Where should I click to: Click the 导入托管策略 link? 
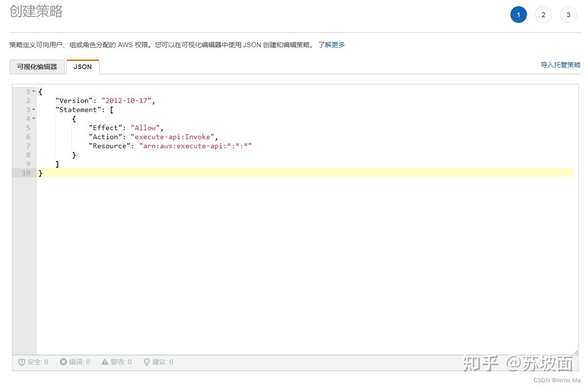coord(560,64)
